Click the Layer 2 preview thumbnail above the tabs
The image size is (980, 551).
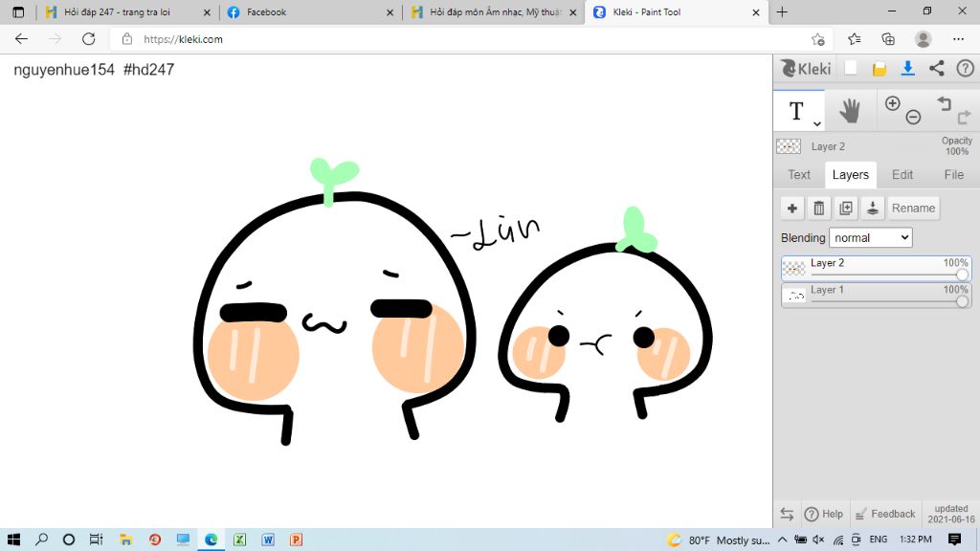(x=789, y=146)
